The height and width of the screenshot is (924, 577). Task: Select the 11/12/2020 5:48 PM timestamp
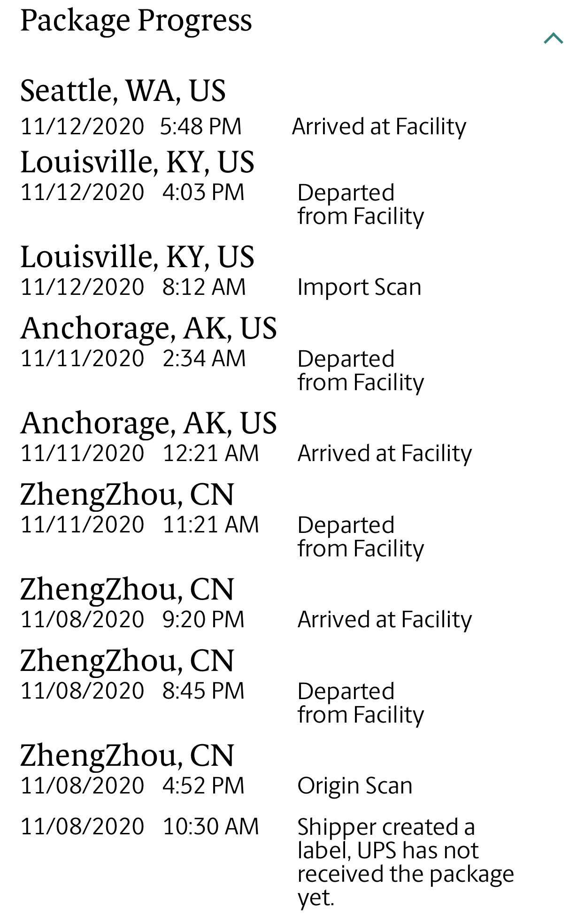(x=131, y=127)
